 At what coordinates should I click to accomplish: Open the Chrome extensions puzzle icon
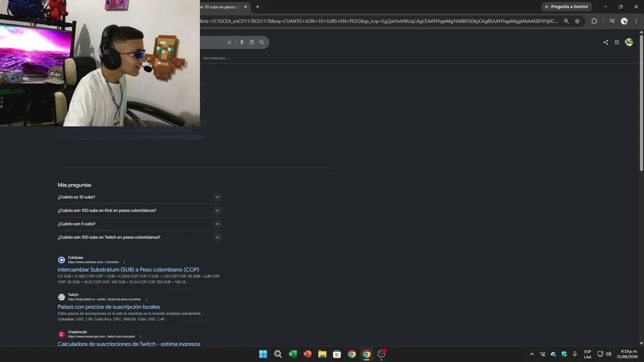coord(594,21)
